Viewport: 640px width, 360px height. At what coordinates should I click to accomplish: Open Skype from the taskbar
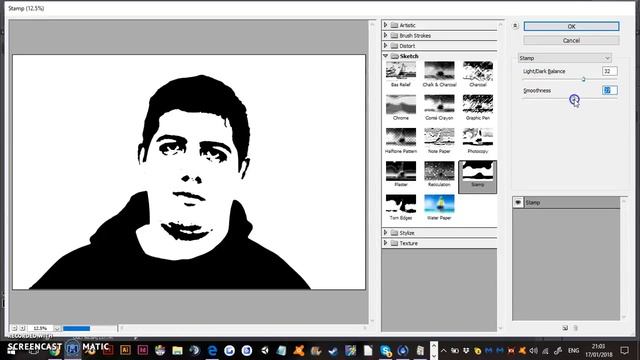click(385, 350)
